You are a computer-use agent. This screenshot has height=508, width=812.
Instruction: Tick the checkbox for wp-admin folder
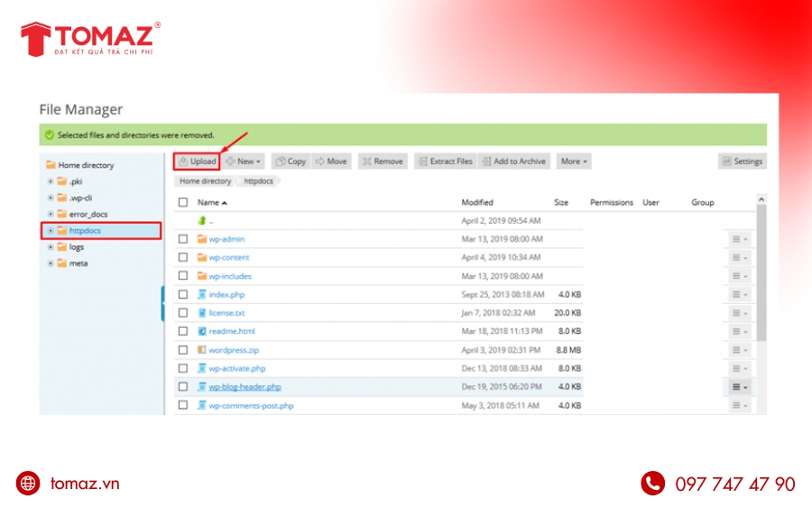pos(183,239)
